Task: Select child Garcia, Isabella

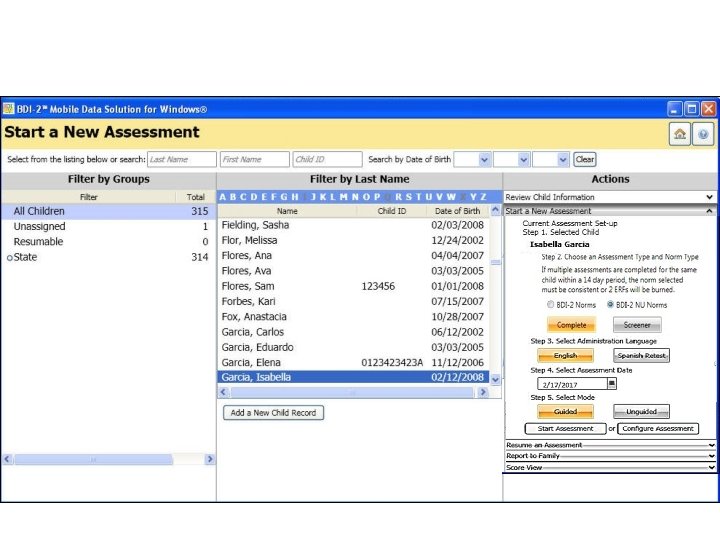Action: click(353, 377)
